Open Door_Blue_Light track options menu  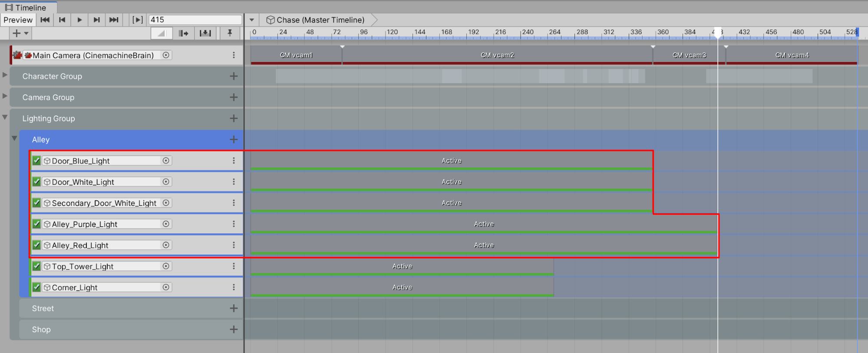point(234,160)
